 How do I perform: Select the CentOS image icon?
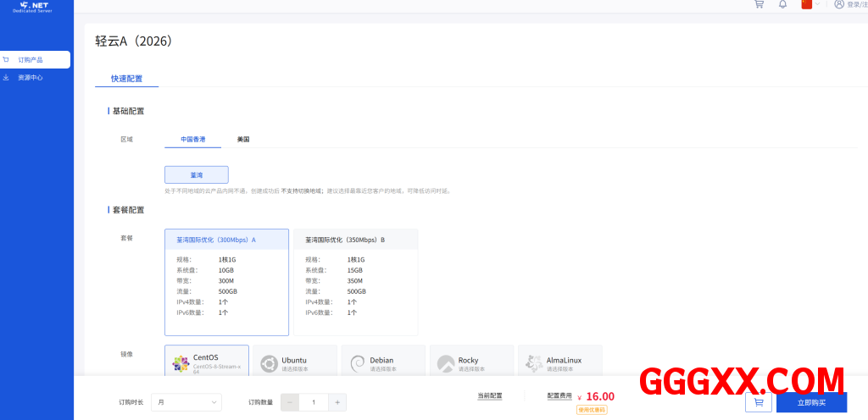[181, 363]
